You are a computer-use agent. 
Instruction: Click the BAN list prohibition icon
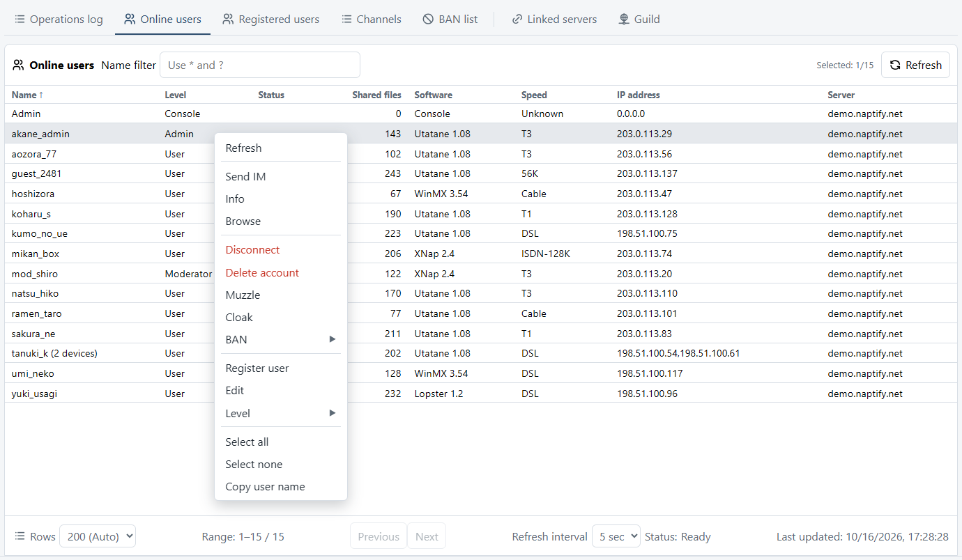coord(428,20)
